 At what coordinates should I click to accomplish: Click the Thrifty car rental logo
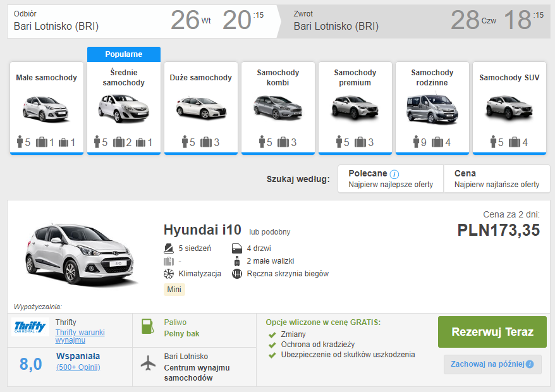pos(30,328)
